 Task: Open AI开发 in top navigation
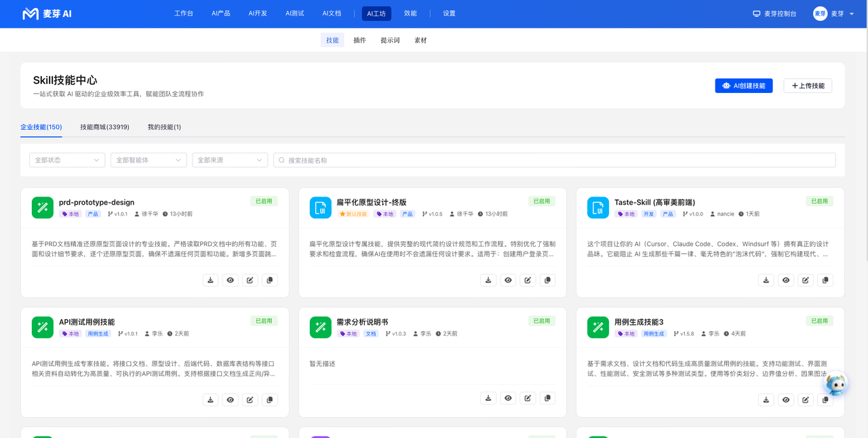click(x=258, y=14)
